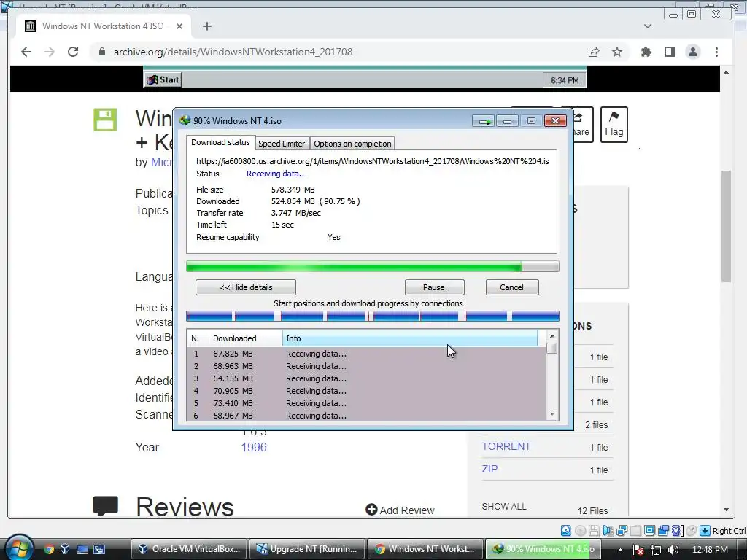Click Chrome's back arrow
Image resolution: width=747 pixels, height=560 pixels.
tap(26, 52)
